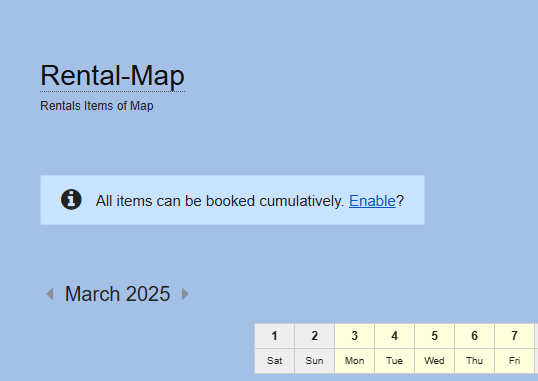The width and height of the screenshot is (538, 381).
Task: Click the Wed weekday cell
Action: tap(434, 361)
